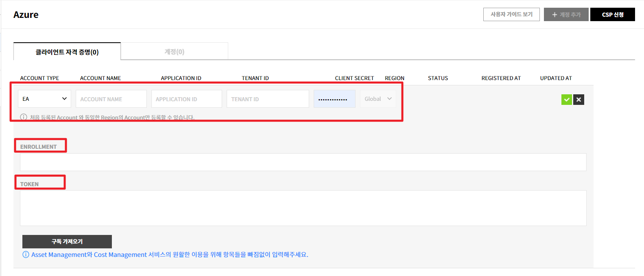Click the STATUS column header
644x276 pixels.
(x=438, y=78)
